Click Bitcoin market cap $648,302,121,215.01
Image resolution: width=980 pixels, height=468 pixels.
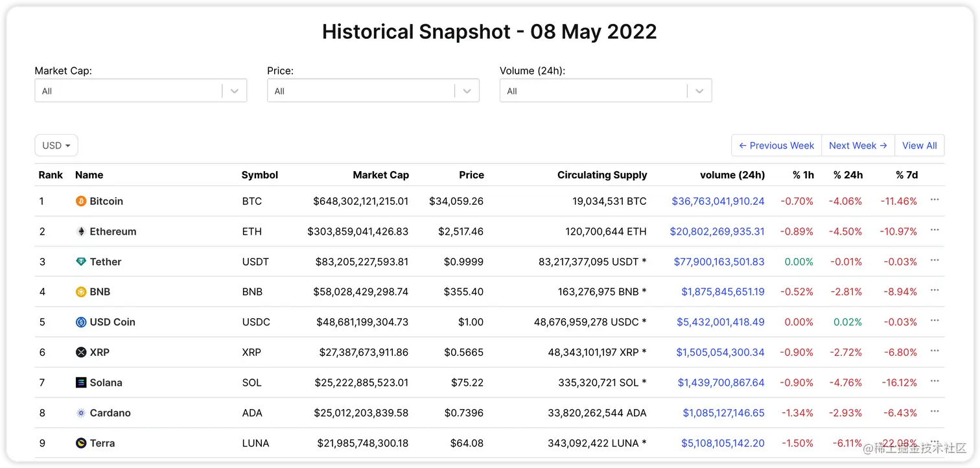point(361,201)
